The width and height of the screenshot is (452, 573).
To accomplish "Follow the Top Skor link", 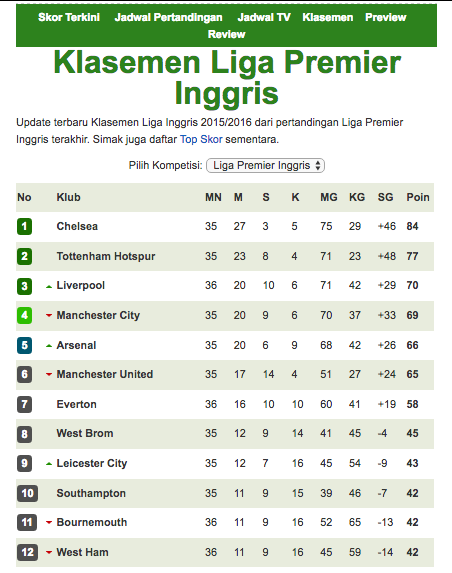I will pyautogui.click(x=201, y=139).
